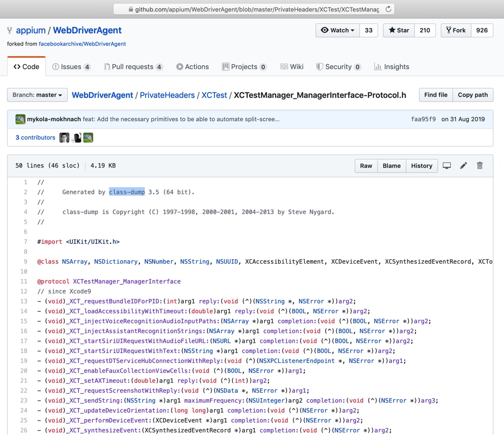
Task: Reload the page with the address bar icon
Action: point(388,9)
